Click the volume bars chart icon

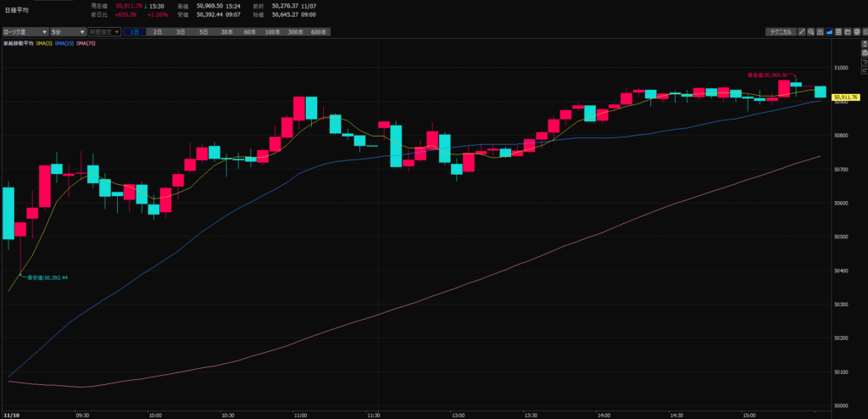click(820, 32)
